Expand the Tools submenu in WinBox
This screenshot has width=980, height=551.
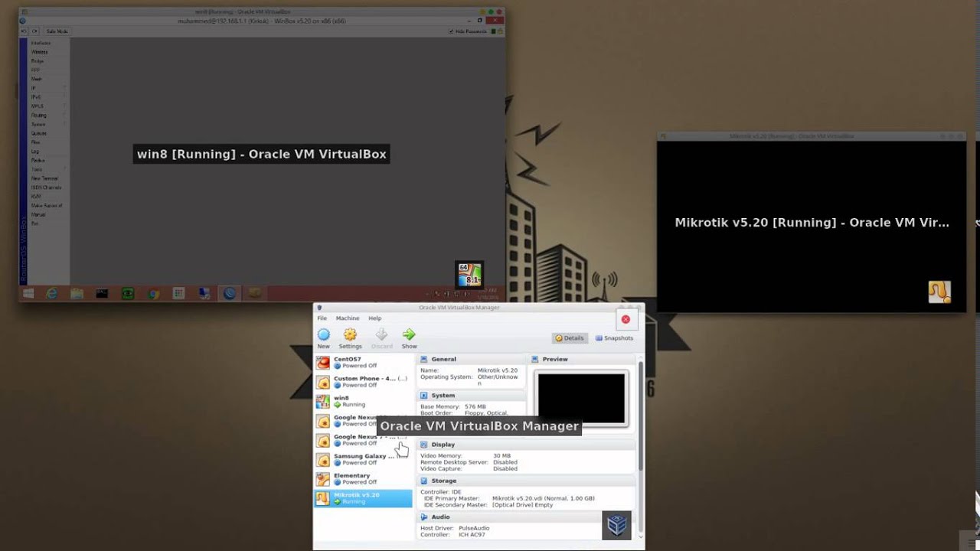pyautogui.click(x=47, y=169)
